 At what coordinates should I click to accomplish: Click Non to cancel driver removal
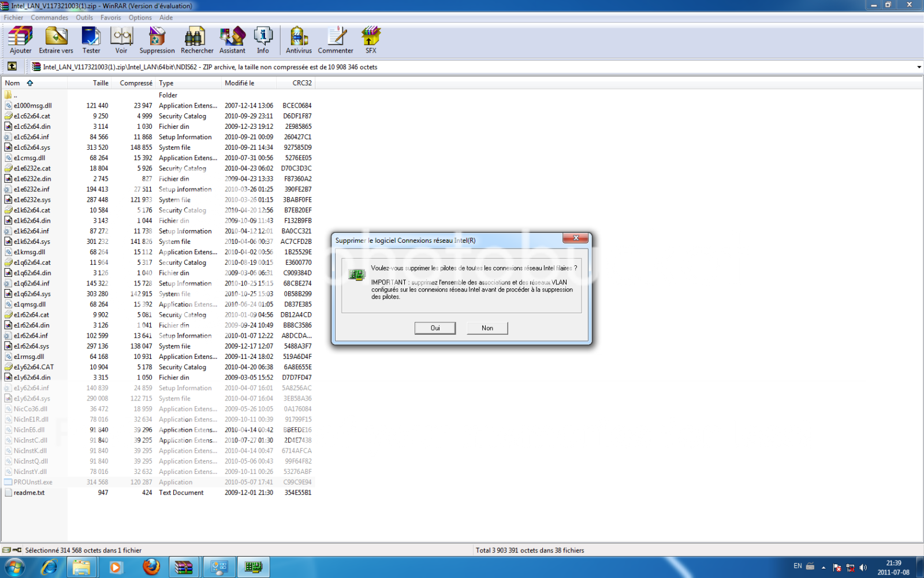[x=487, y=328]
